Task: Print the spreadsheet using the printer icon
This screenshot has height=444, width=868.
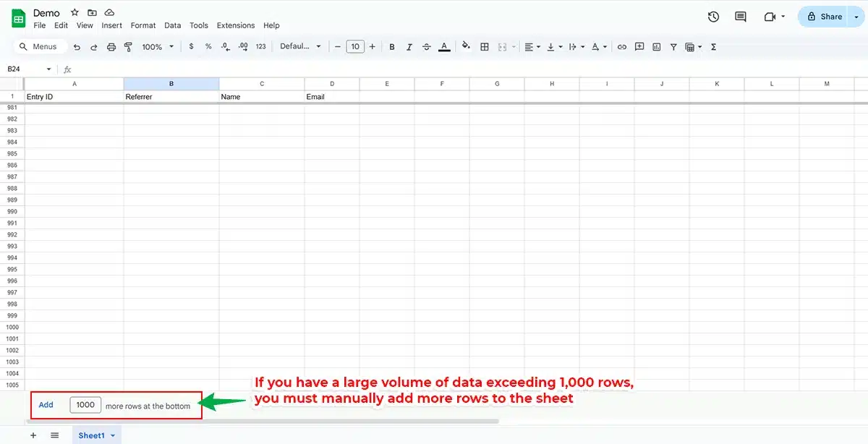Action: tap(111, 47)
